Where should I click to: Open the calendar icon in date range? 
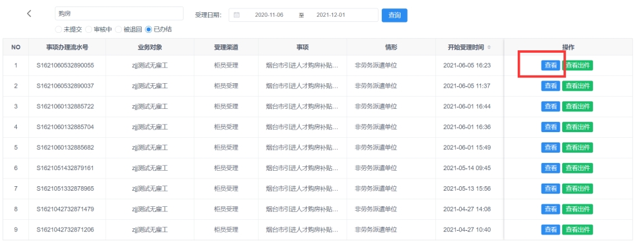point(236,15)
